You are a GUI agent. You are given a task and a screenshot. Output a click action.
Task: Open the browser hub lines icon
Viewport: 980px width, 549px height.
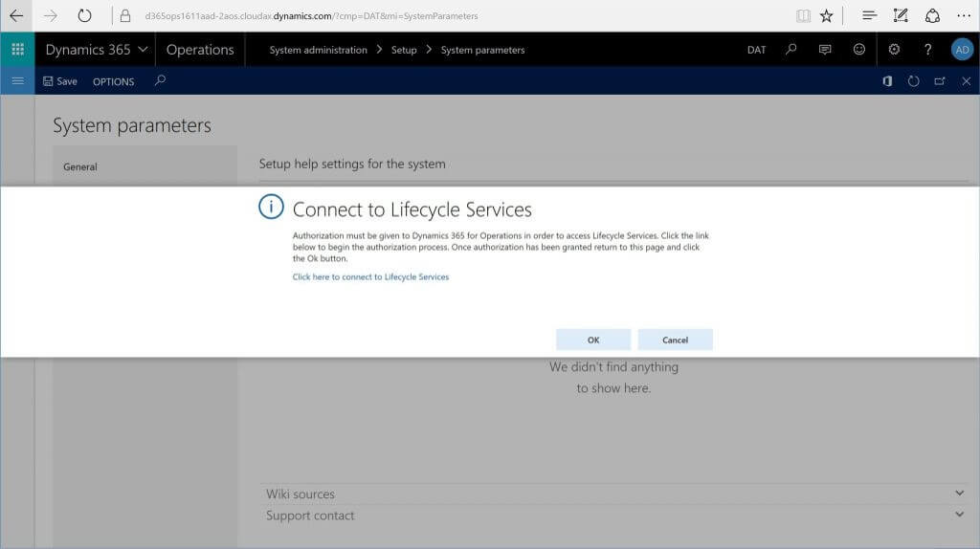click(869, 15)
